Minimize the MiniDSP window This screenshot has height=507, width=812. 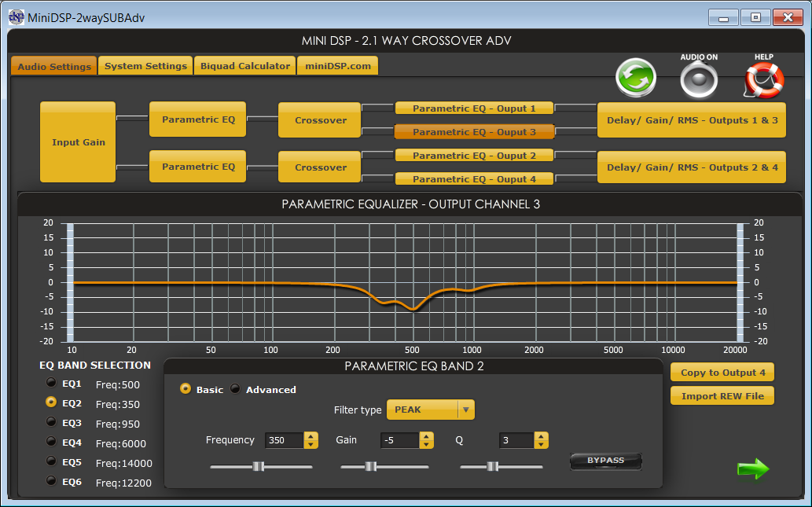click(x=723, y=17)
